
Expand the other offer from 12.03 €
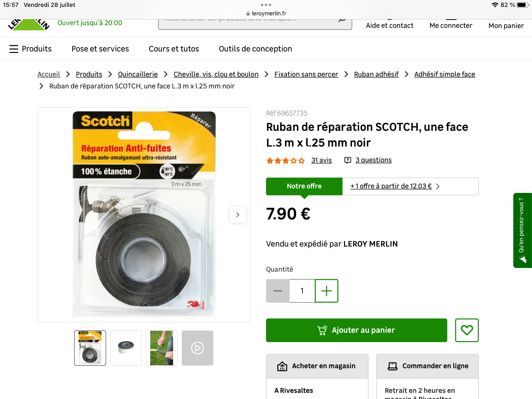[x=395, y=186]
